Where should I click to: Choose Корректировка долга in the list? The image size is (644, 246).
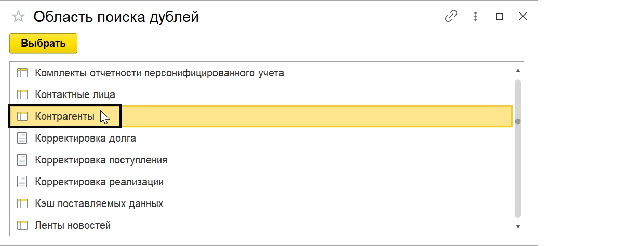point(85,139)
